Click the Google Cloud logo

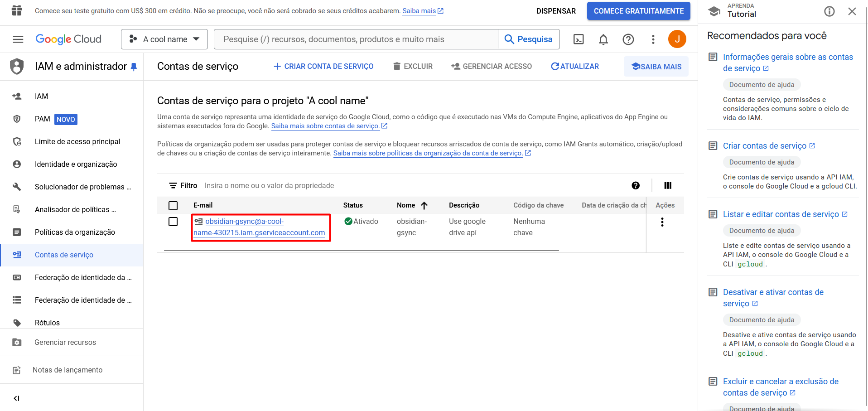(68, 39)
